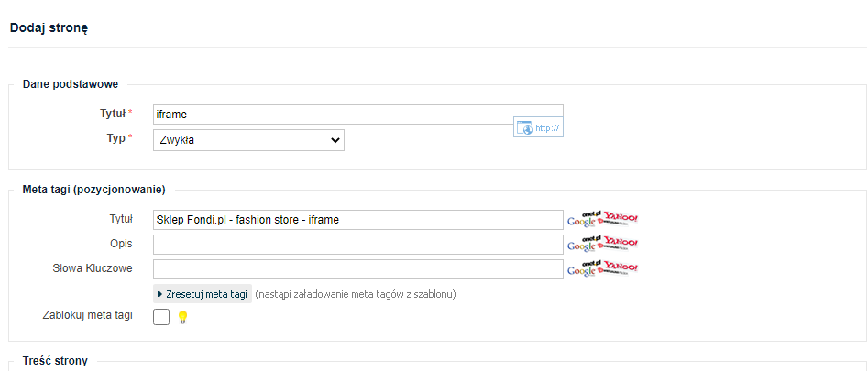Viewport: 868px width, 371px height.
Task: Enable the Zablokuj meta tagi checkbox
Action: pyautogui.click(x=161, y=317)
